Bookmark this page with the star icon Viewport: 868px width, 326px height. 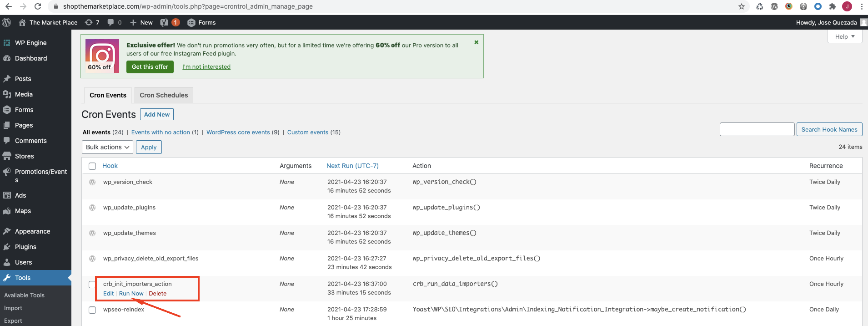(742, 6)
